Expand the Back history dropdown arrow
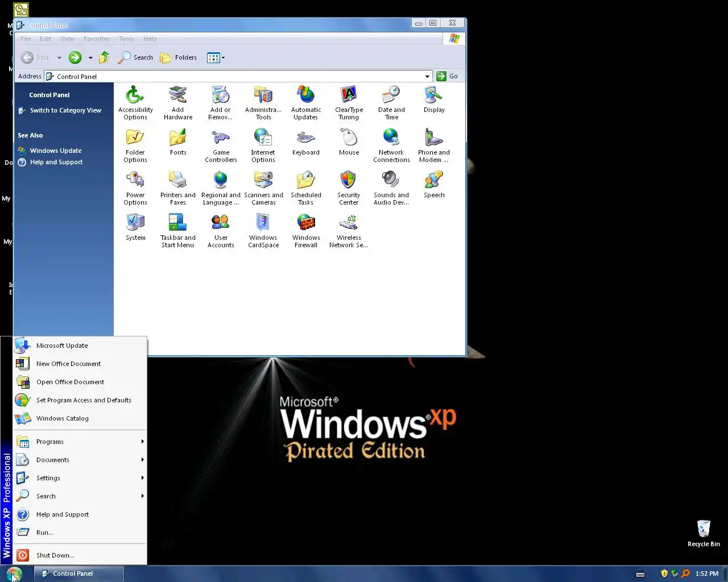This screenshot has height=582, width=728. (x=59, y=58)
